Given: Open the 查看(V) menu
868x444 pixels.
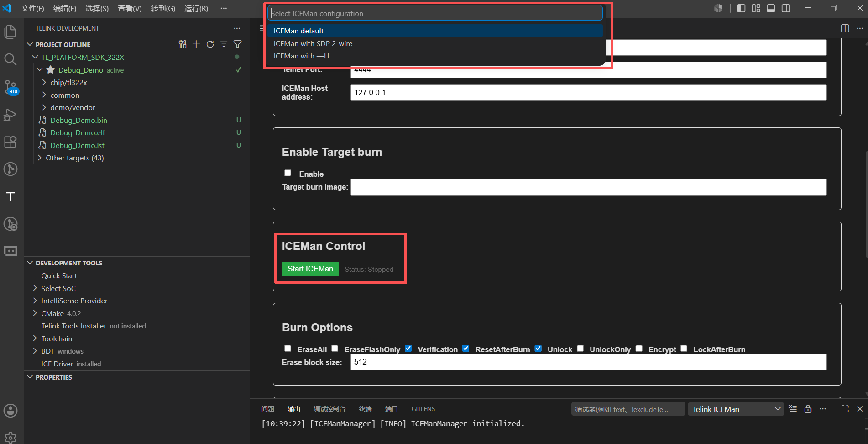Looking at the screenshot, I should coord(130,9).
